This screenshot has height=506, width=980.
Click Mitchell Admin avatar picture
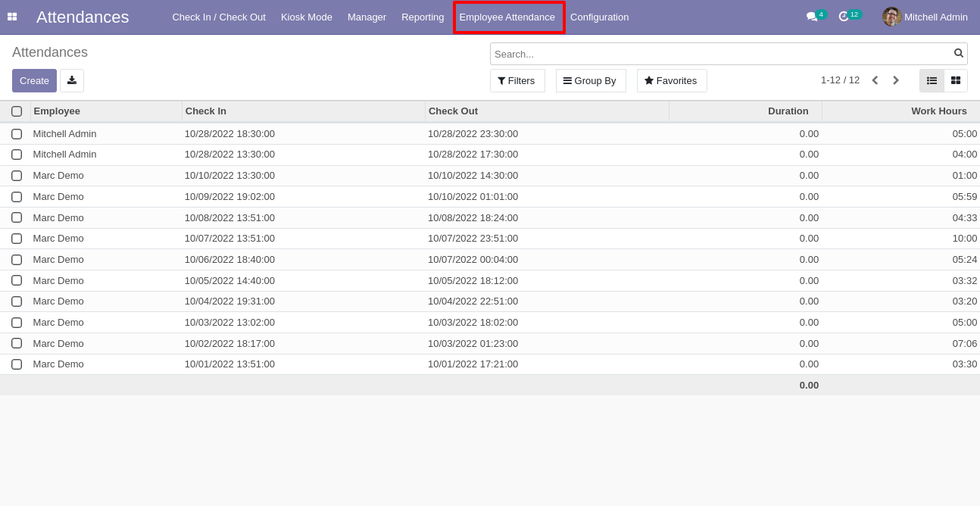point(891,17)
